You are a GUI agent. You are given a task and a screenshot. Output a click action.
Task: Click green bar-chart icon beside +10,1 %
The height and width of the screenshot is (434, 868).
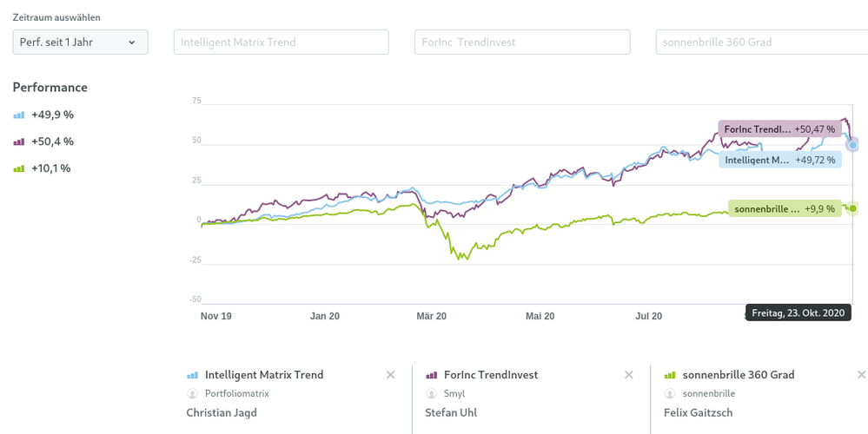point(19,168)
